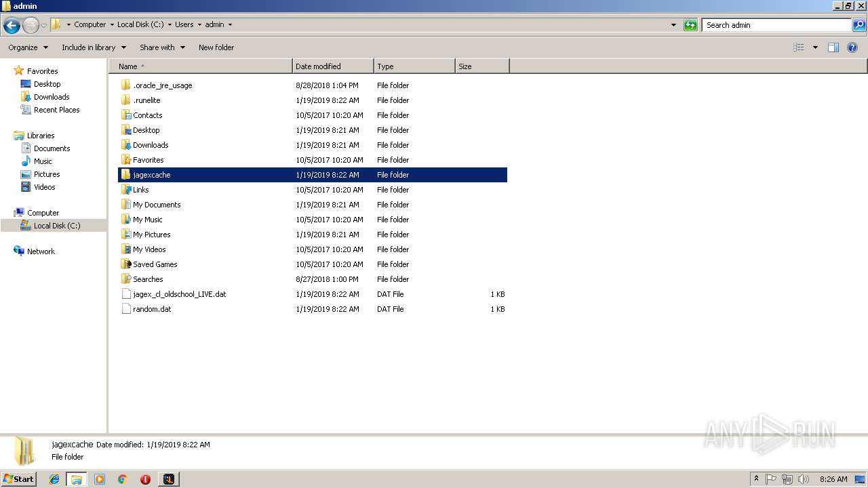Screen dimensions: 868x488
Task: Select the Searches folder icon
Action: coord(125,279)
